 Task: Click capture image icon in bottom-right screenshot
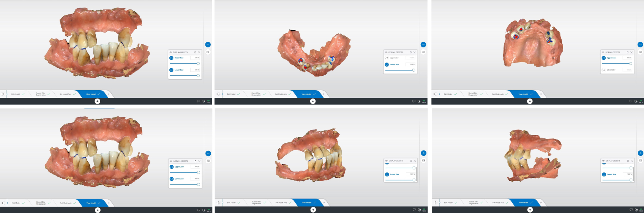[641, 160]
